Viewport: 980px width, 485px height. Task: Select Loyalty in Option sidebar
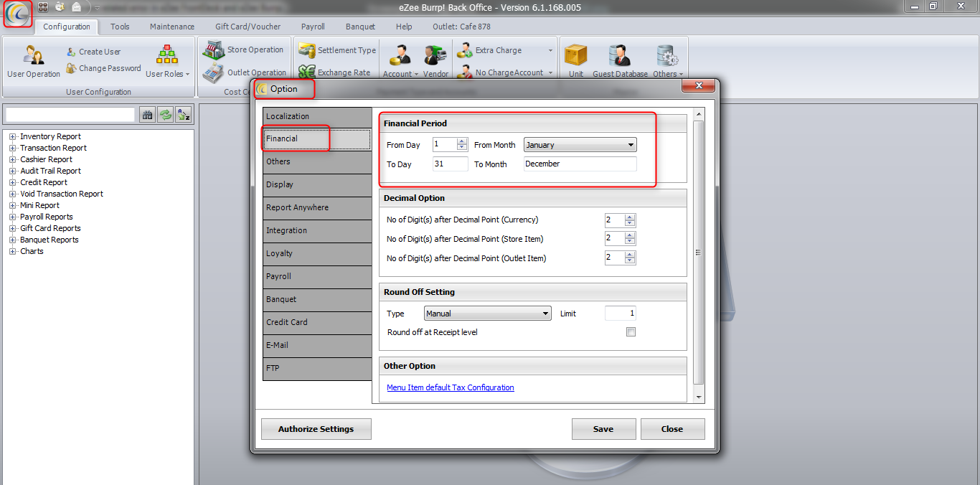(x=317, y=254)
